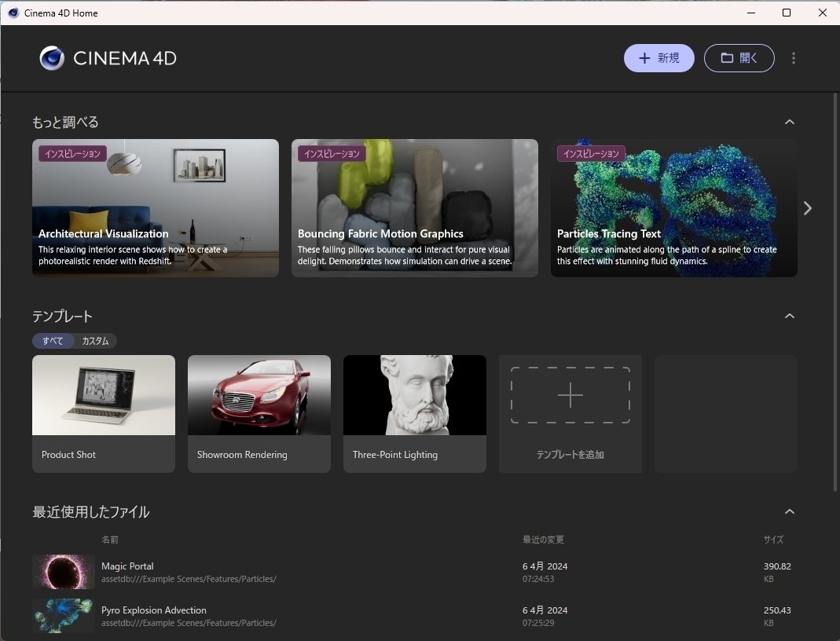
Task: Sort recent files by 名前 column
Action: (x=110, y=540)
